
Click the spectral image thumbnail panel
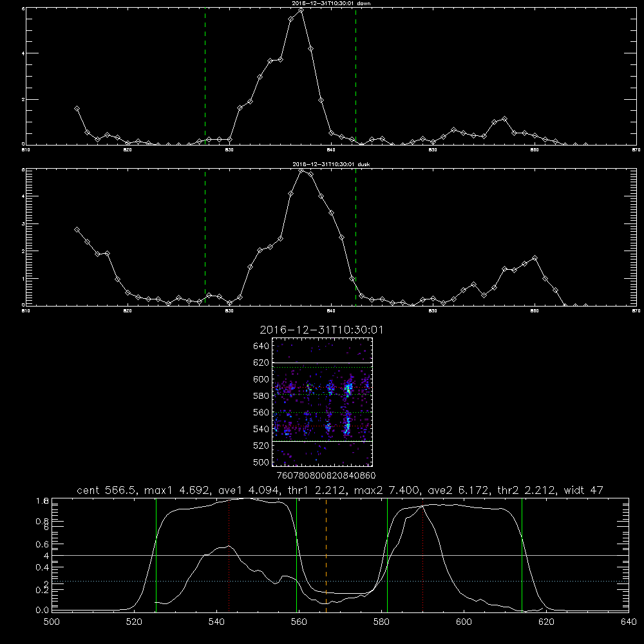323,402
